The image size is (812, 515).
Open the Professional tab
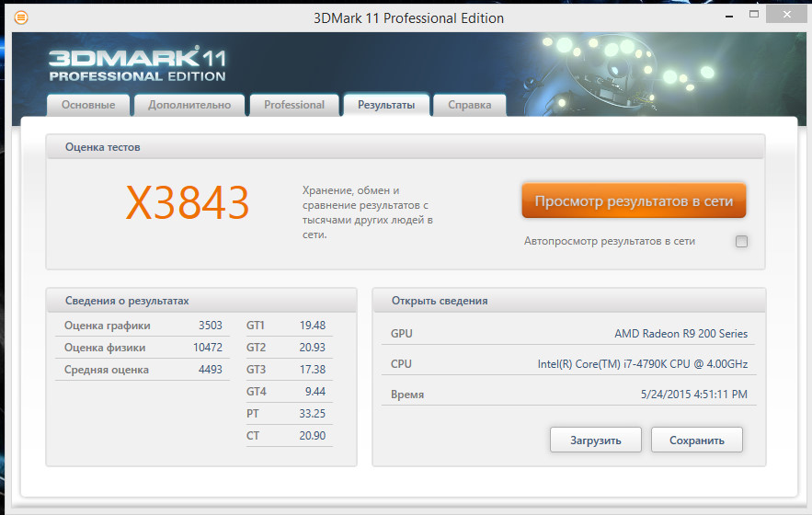point(294,105)
